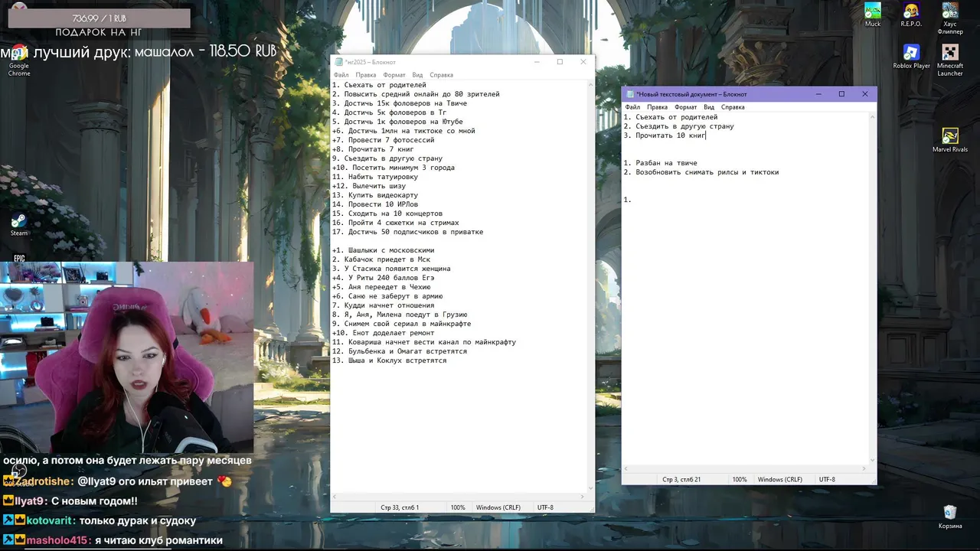This screenshot has height=551, width=980.
Task: Click the line '13. Купить видеокарту'
Action: 375,195
